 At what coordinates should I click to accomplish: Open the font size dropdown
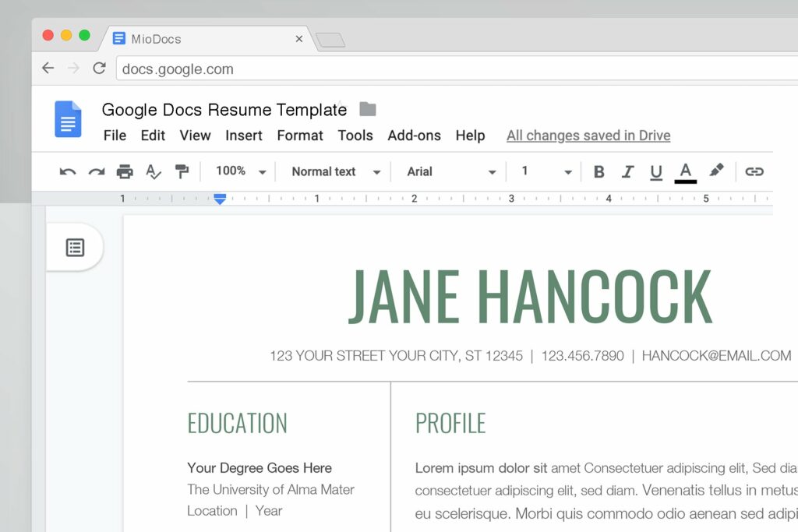(x=546, y=172)
